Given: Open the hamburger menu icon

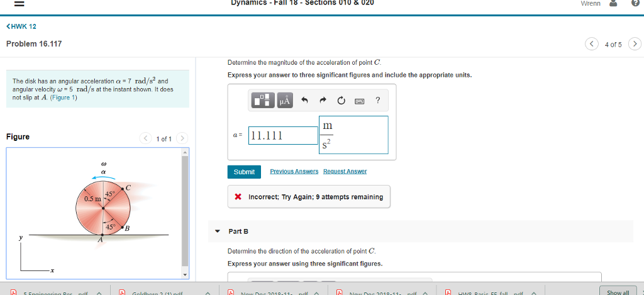Looking at the screenshot, I should 20,3.
